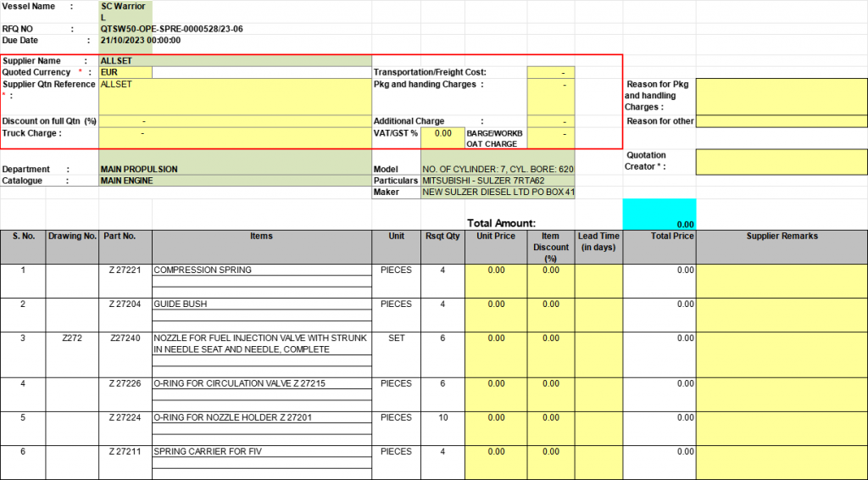Click Unit Price cell for part Z27240
Screen dimensions: 868x480
click(x=496, y=355)
